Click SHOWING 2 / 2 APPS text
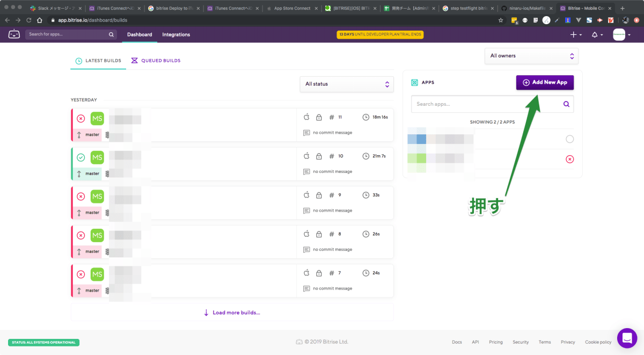This screenshot has width=644, height=355. pyautogui.click(x=492, y=122)
